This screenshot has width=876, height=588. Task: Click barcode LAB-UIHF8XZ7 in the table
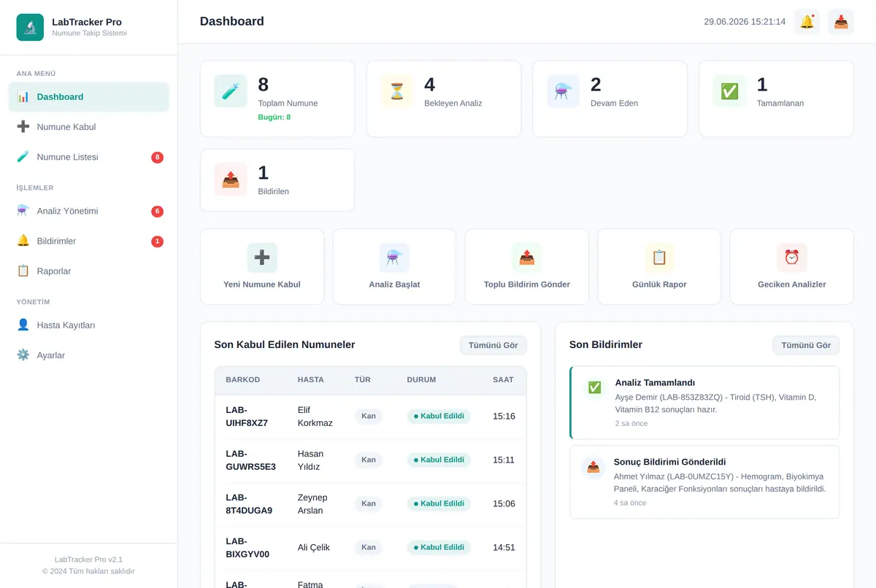click(x=247, y=417)
